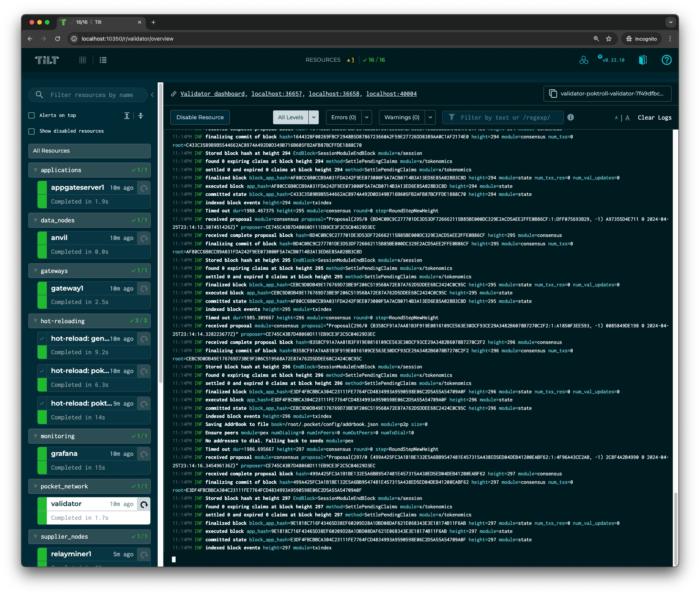Screen dimensions: 700x595
Task: Select the All Resources item
Action: [x=89, y=151]
